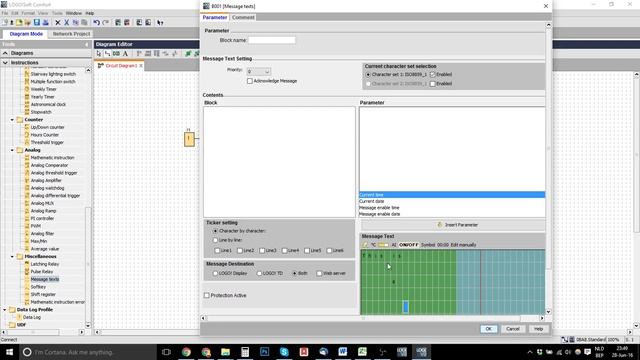Select the Diagram Mode tab
This screenshot has width=640, height=360.
(26, 34)
